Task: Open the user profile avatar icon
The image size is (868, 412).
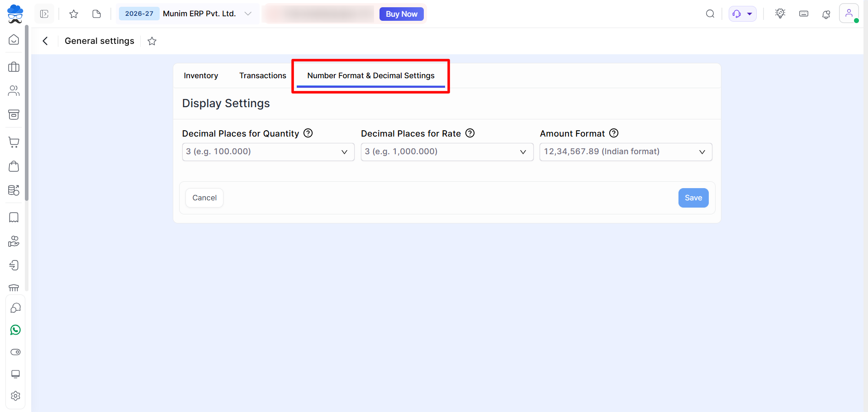Action: [849, 14]
